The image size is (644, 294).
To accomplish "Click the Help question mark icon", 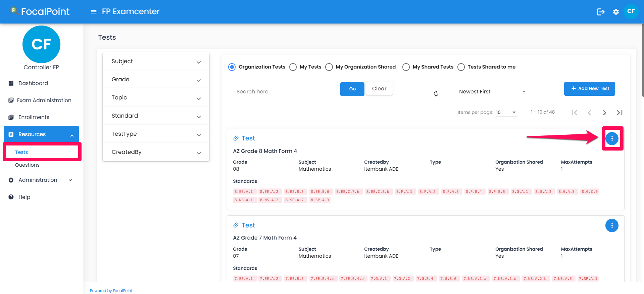I will coord(11,197).
